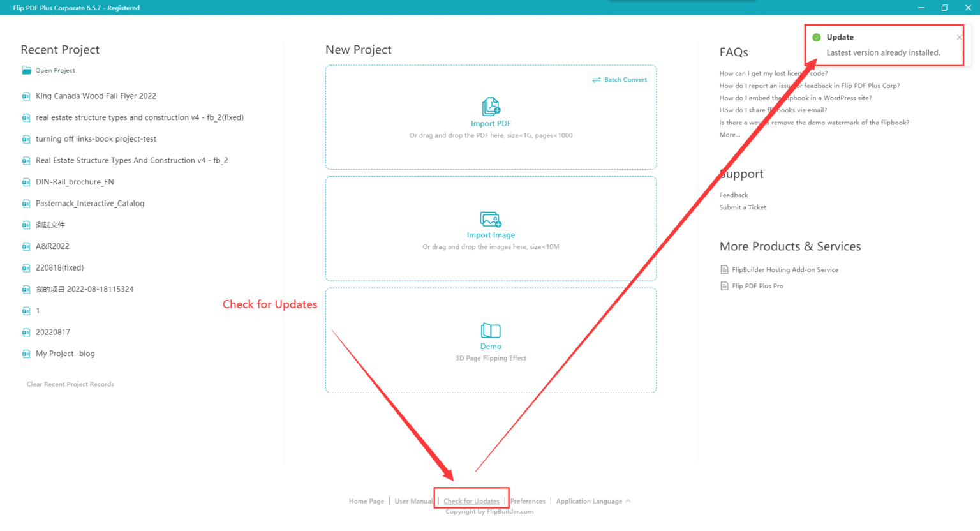Click the Open Project folder icon
Viewport: 980px width, 531px height.
pyautogui.click(x=26, y=70)
